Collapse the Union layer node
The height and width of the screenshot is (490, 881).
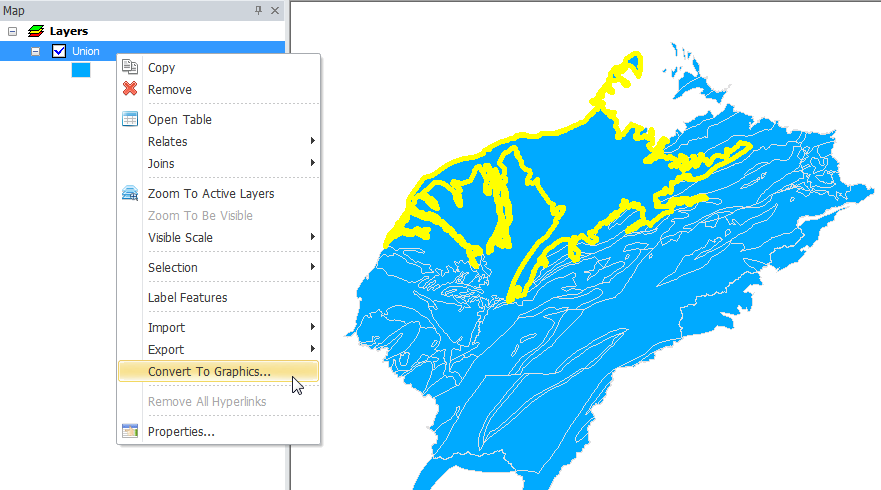35,52
